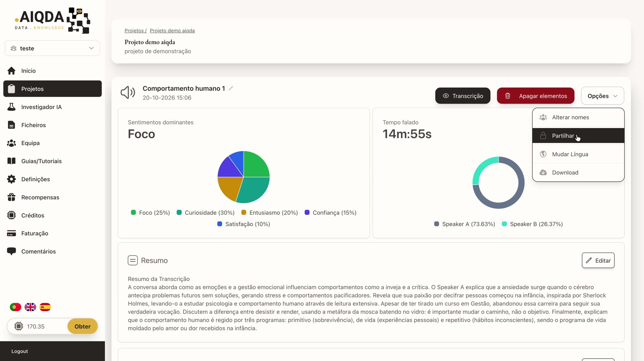Click the Resumo section icon
644x361 pixels.
[133, 260]
